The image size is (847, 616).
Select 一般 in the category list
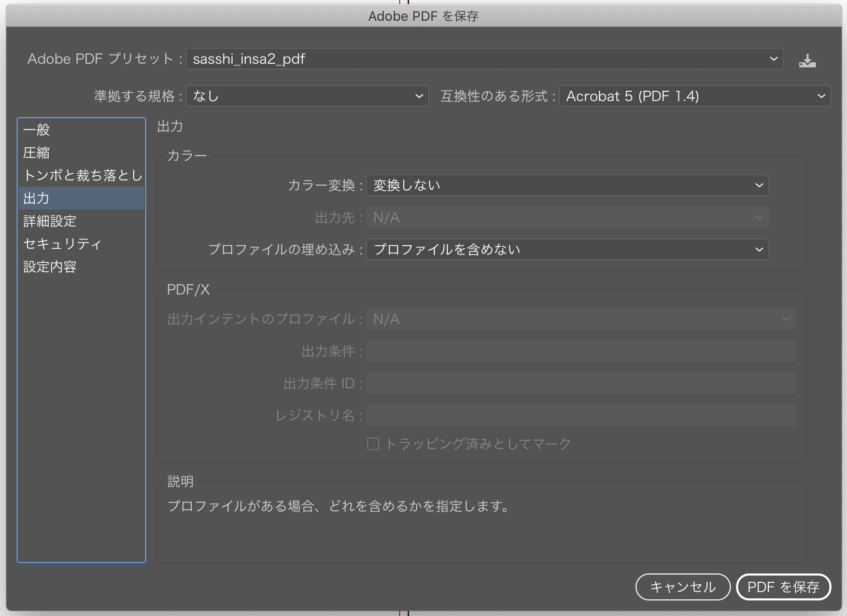pyautogui.click(x=81, y=130)
